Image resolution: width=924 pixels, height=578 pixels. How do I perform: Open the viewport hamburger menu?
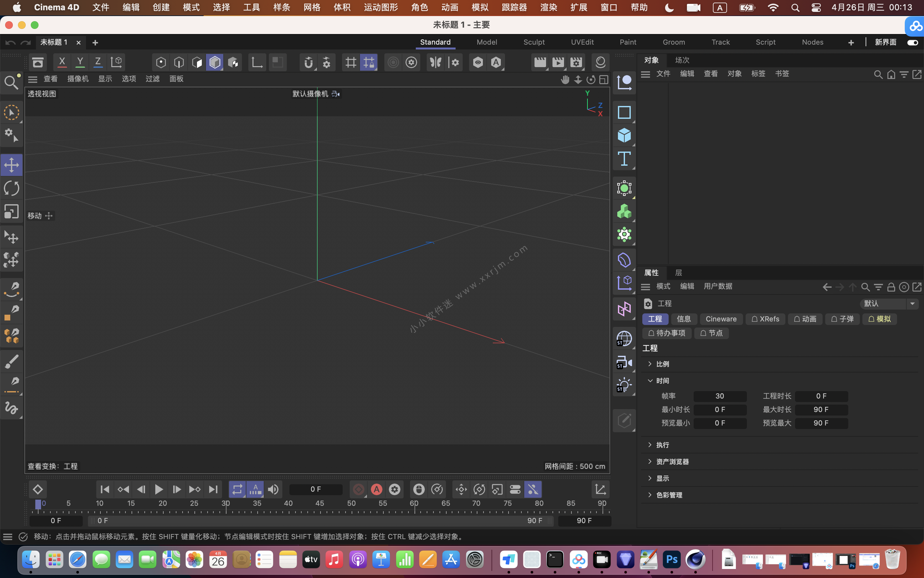(33, 79)
